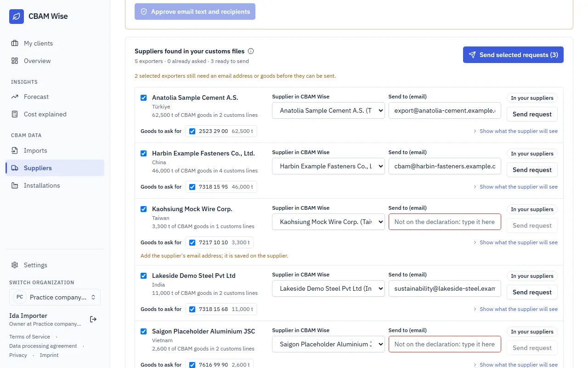Click the trend arrow icon beside Forecast
This screenshot has width=588, height=368.
coord(15,97)
